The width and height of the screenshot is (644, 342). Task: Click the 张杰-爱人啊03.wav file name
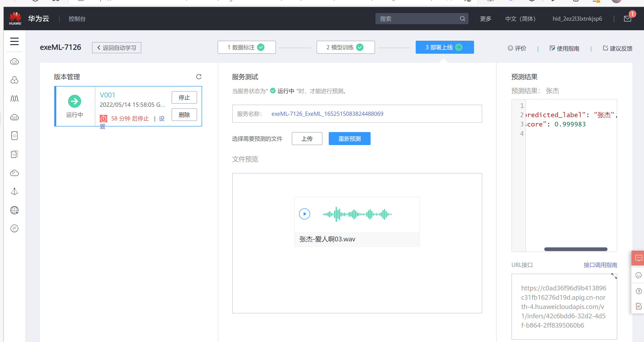click(327, 239)
